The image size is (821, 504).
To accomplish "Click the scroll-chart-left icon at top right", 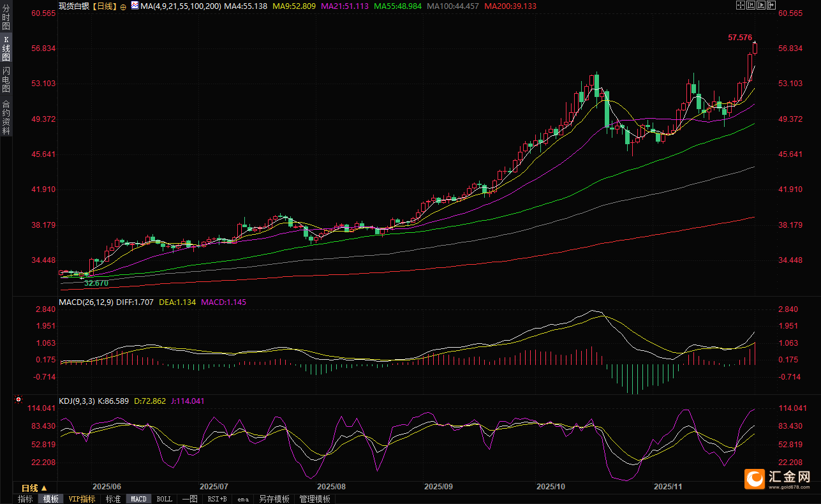I will [x=751, y=6].
